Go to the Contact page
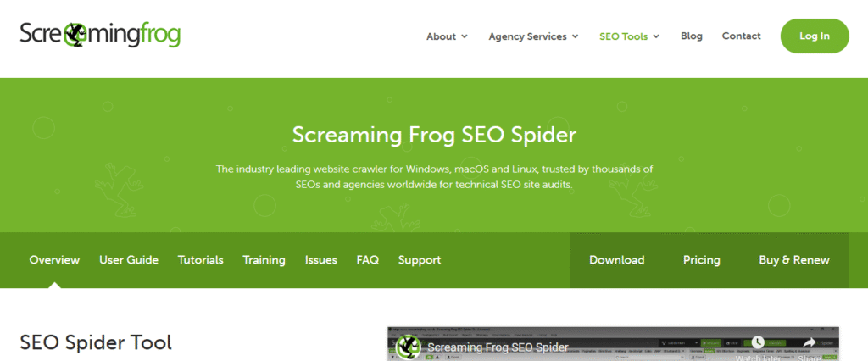 [741, 36]
